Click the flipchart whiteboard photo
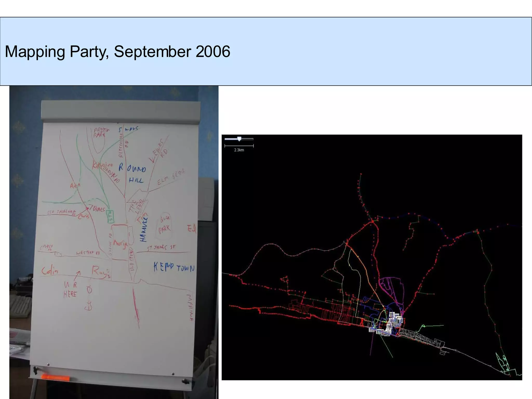 pyautogui.click(x=114, y=242)
